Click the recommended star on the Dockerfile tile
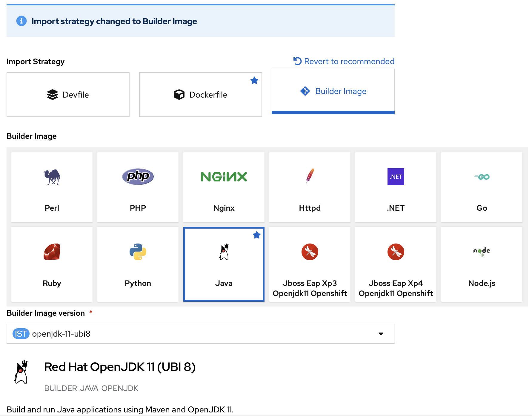 254,80
